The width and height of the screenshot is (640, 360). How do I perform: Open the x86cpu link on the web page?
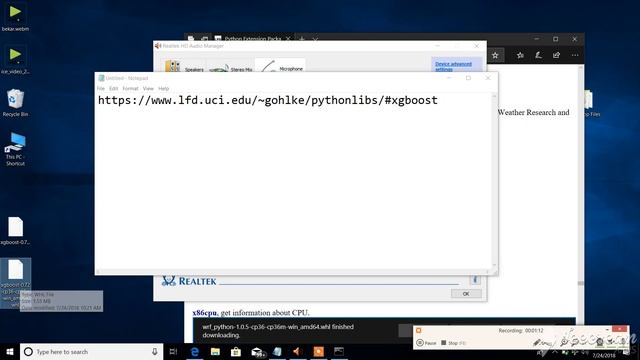(204, 313)
